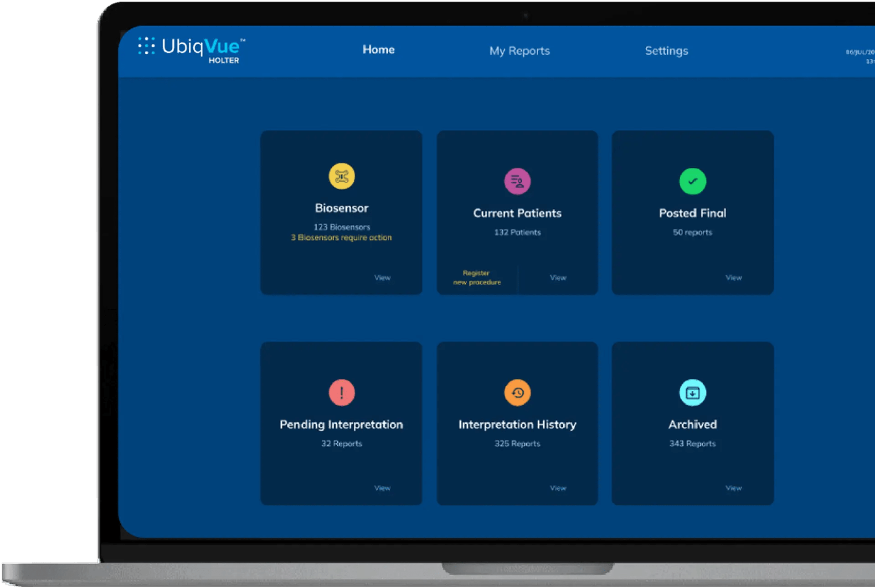Select the Pending Interpretation card title
The image size is (875, 588).
point(341,424)
